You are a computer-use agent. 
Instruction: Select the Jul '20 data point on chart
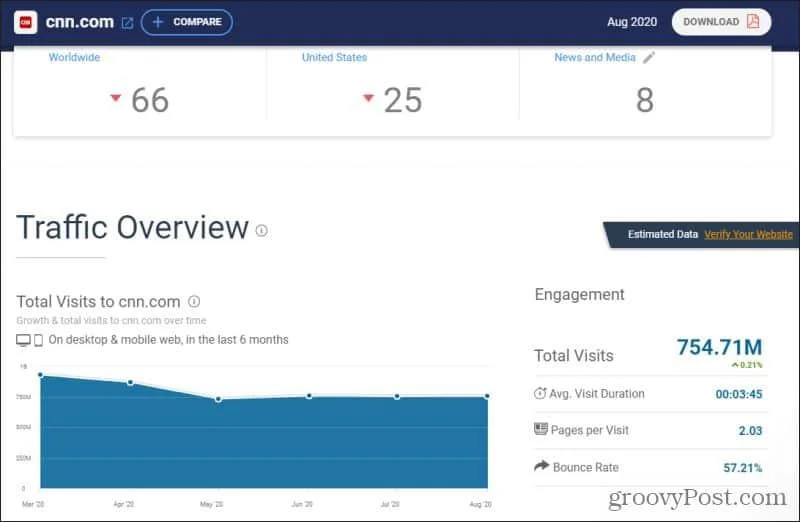[397, 396]
